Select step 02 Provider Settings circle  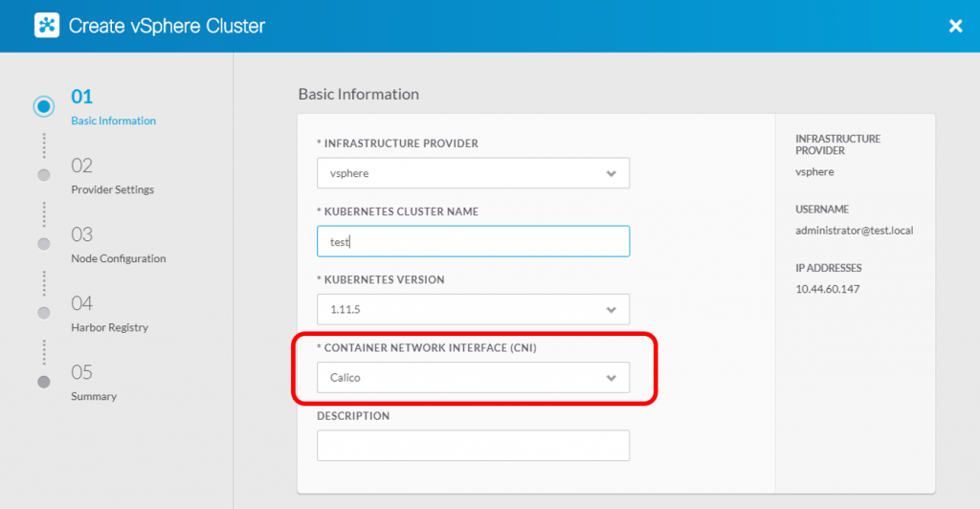tap(44, 175)
